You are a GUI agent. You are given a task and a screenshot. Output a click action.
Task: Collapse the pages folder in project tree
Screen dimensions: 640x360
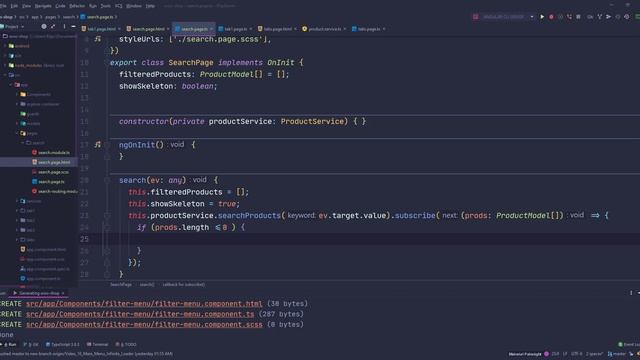[x=17, y=133]
